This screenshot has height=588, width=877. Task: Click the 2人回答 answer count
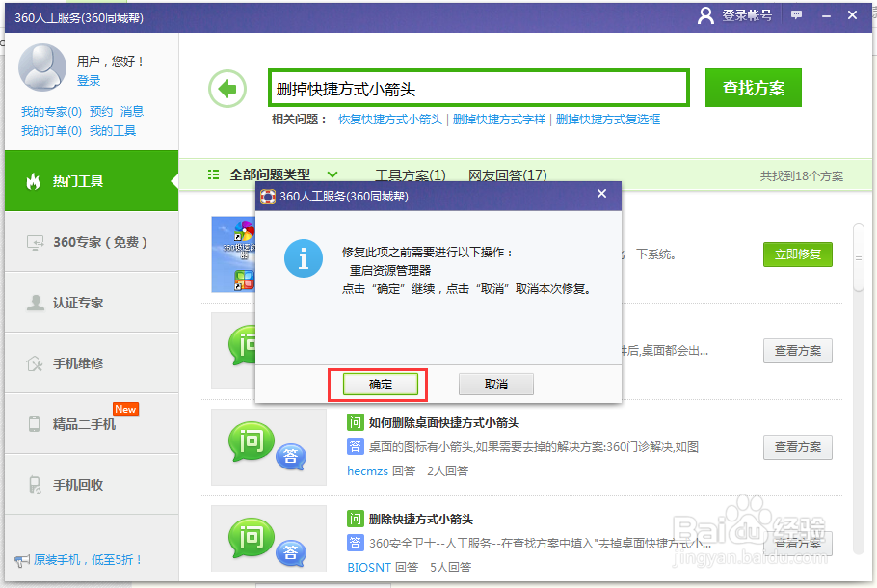click(447, 471)
